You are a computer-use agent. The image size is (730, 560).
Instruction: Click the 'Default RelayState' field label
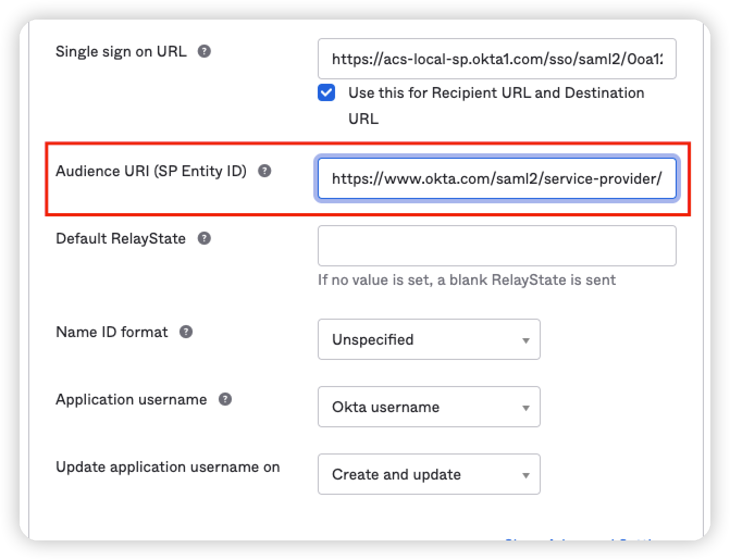121,239
